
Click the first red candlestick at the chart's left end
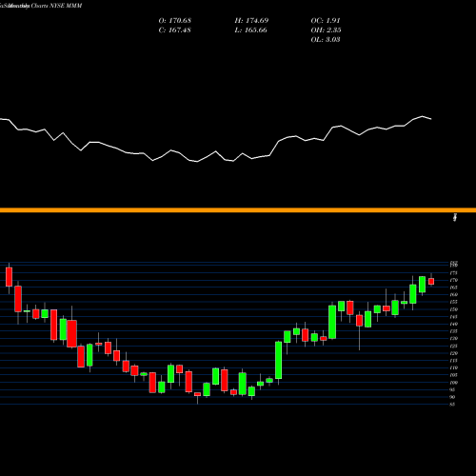click(9, 277)
